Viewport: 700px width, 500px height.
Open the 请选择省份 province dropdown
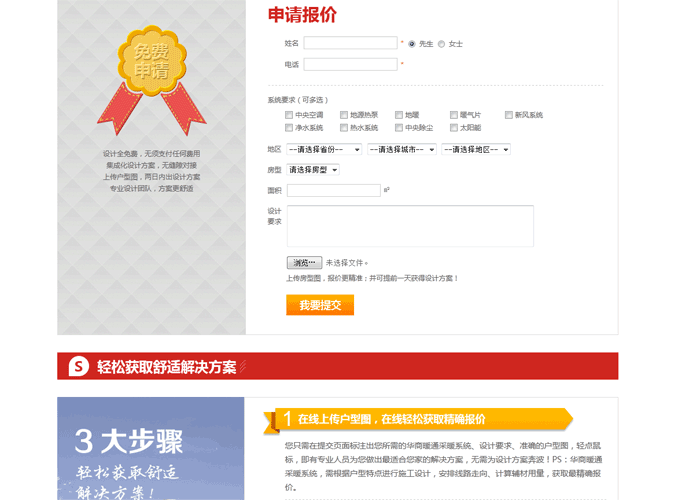tap(324, 150)
